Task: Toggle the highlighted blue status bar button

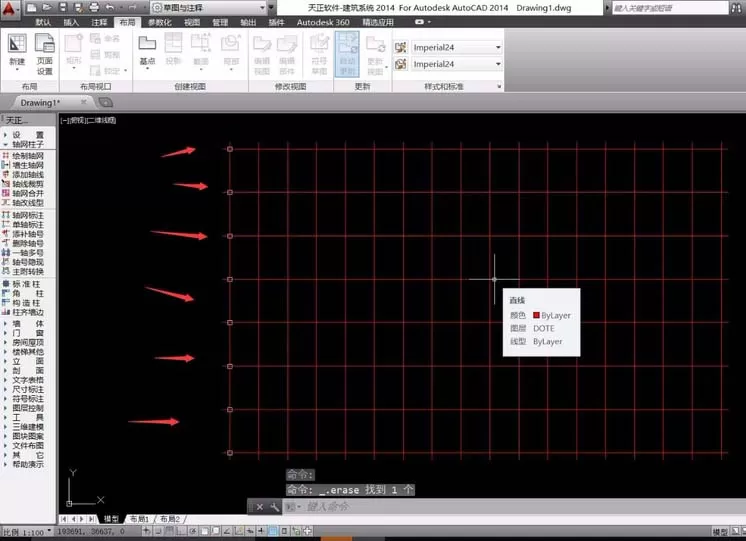Action: click(x=273, y=531)
